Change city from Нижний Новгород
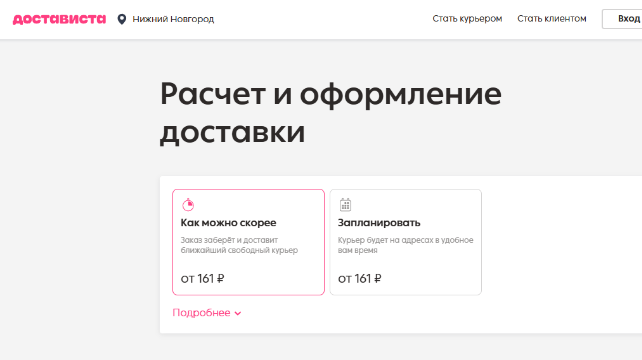This screenshot has height=360, width=642. tap(173, 19)
